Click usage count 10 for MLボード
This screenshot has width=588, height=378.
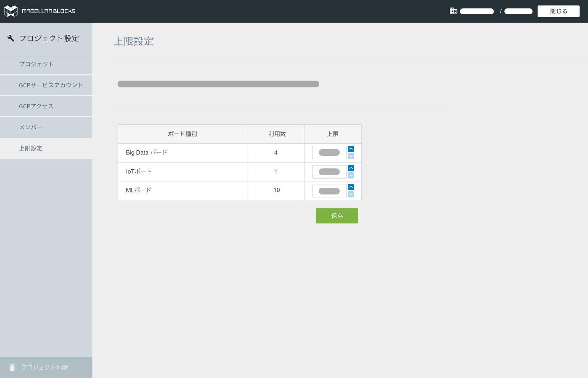[x=276, y=190]
